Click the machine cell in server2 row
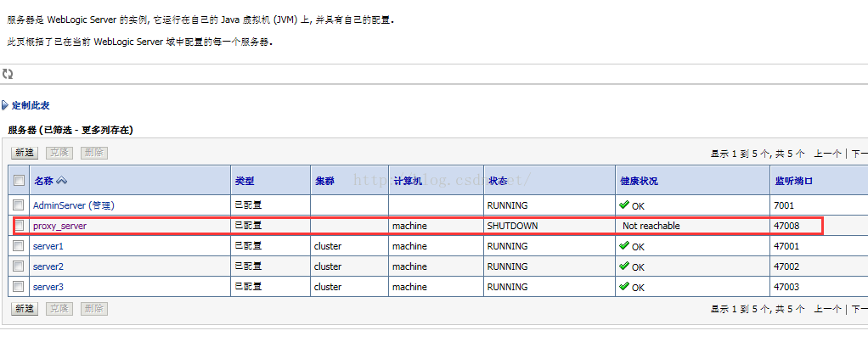This screenshot has width=868, height=342. (x=409, y=266)
